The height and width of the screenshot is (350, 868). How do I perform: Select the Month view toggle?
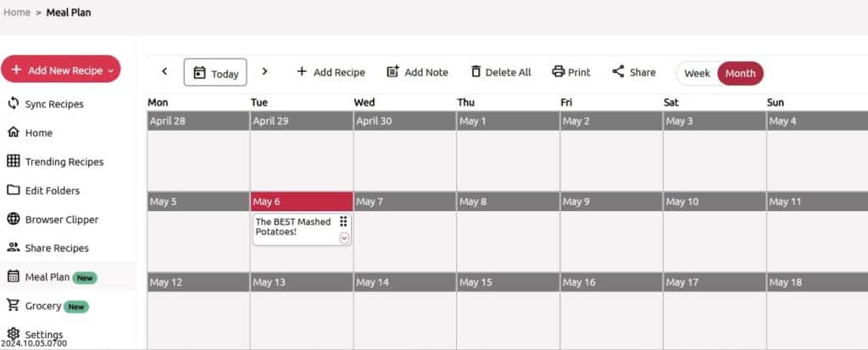point(740,73)
